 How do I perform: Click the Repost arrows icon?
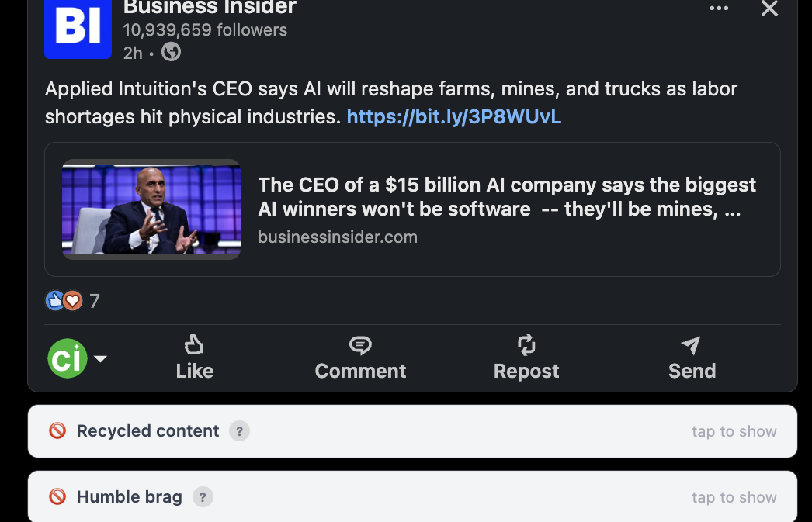tap(526, 345)
